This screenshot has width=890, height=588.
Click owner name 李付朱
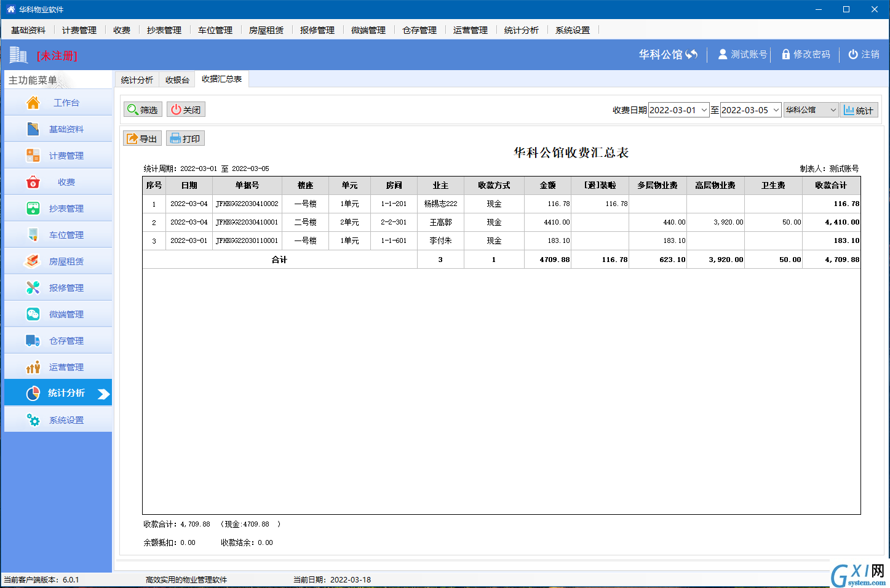tap(440, 240)
